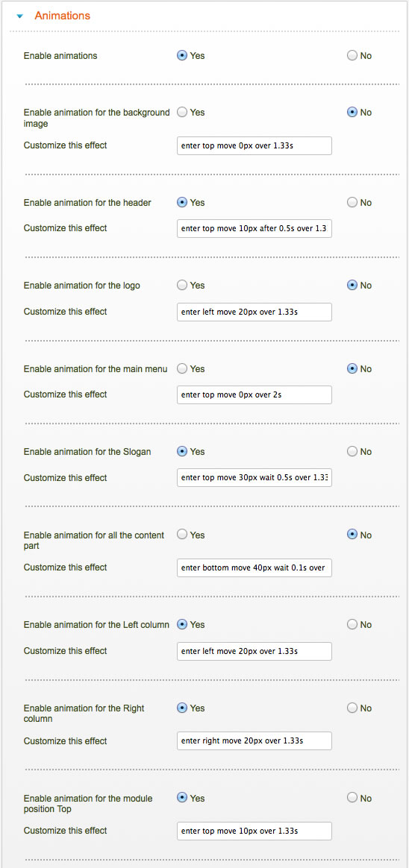Focus the main menu effect field
The height and width of the screenshot is (868, 409).
(255, 394)
